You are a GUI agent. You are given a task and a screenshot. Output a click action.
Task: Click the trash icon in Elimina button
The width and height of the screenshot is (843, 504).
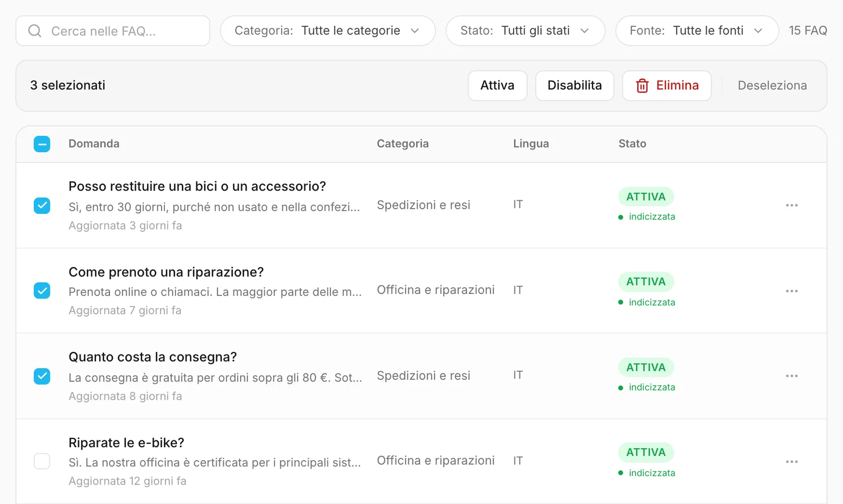pos(642,85)
